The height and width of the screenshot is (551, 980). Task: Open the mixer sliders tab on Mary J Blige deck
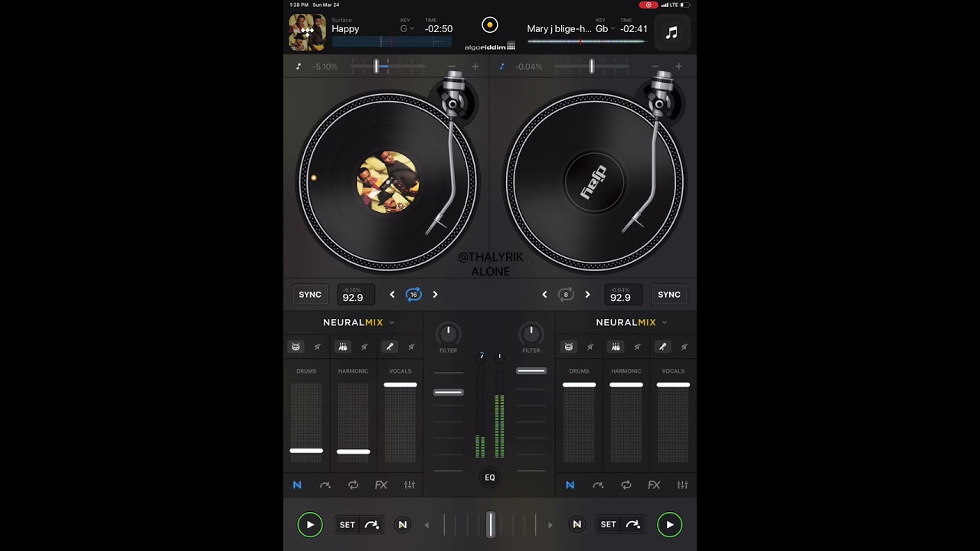[x=682, y=485]
